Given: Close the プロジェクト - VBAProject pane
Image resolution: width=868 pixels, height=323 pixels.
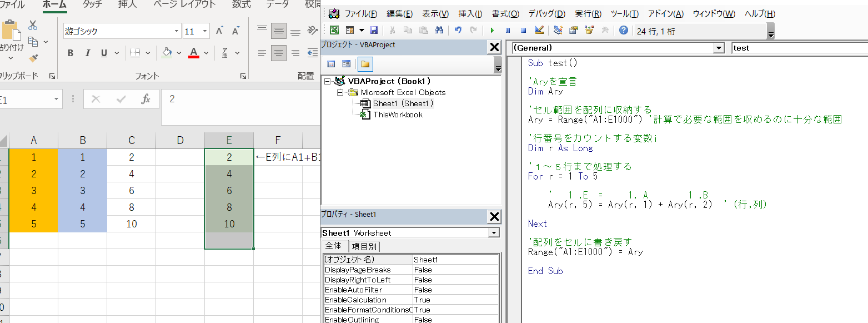Looking at the screenshot, I should pos(494,48).
